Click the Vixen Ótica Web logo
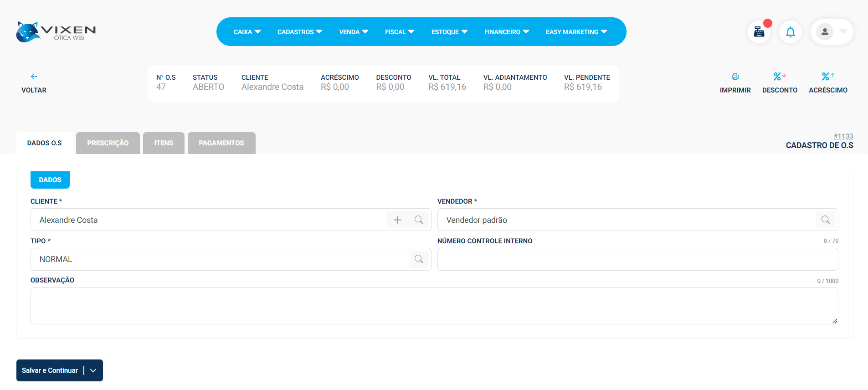868x390 pixels. (56, 31)
